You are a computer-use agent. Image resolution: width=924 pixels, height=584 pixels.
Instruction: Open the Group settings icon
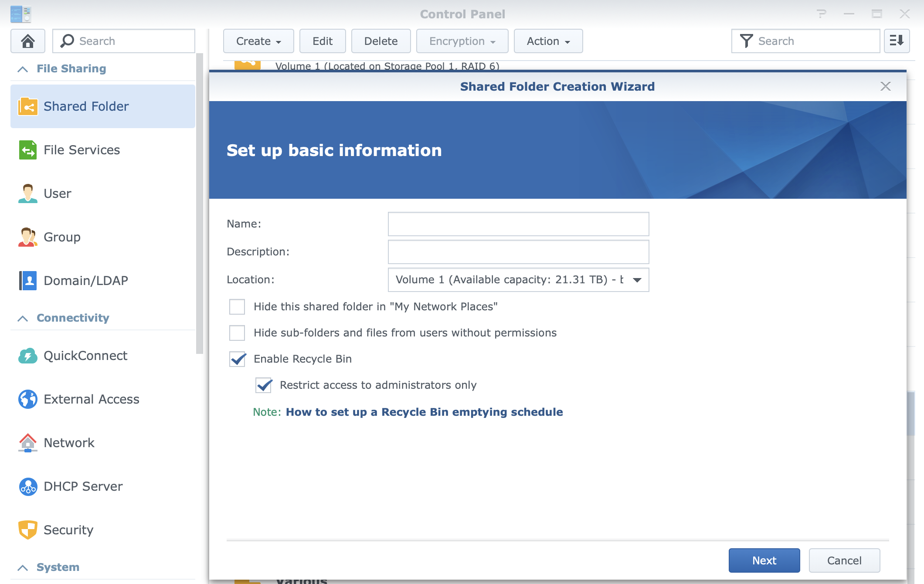(x=28, y=237)
